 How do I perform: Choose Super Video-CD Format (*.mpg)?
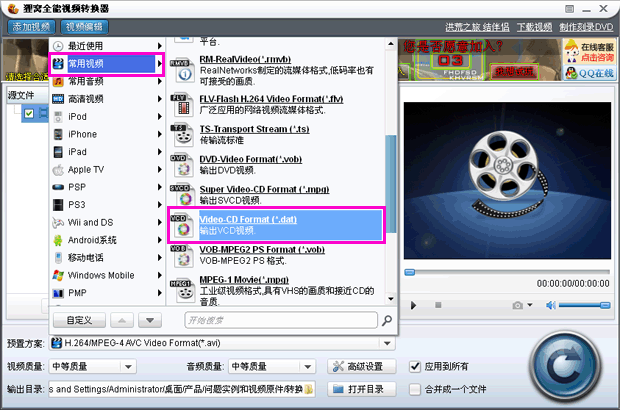[264, 189]
